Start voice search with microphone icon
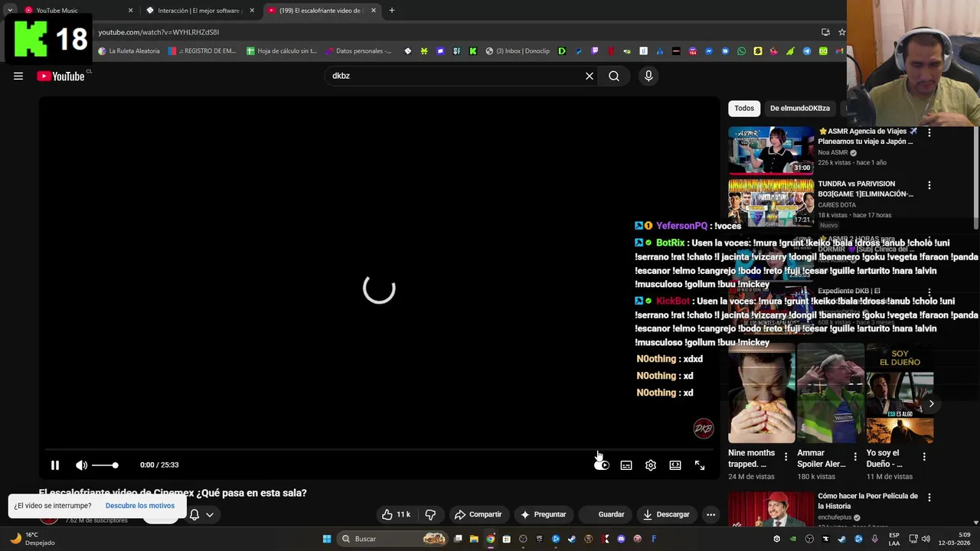 (648, 76)
